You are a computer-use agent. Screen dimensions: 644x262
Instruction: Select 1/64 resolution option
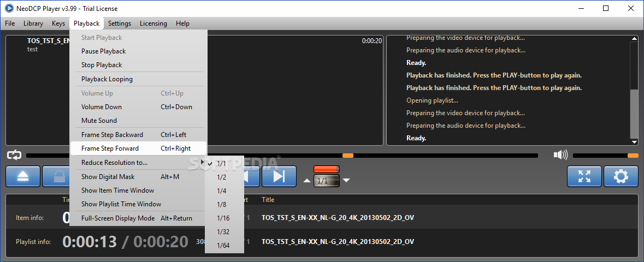point(224,246)
